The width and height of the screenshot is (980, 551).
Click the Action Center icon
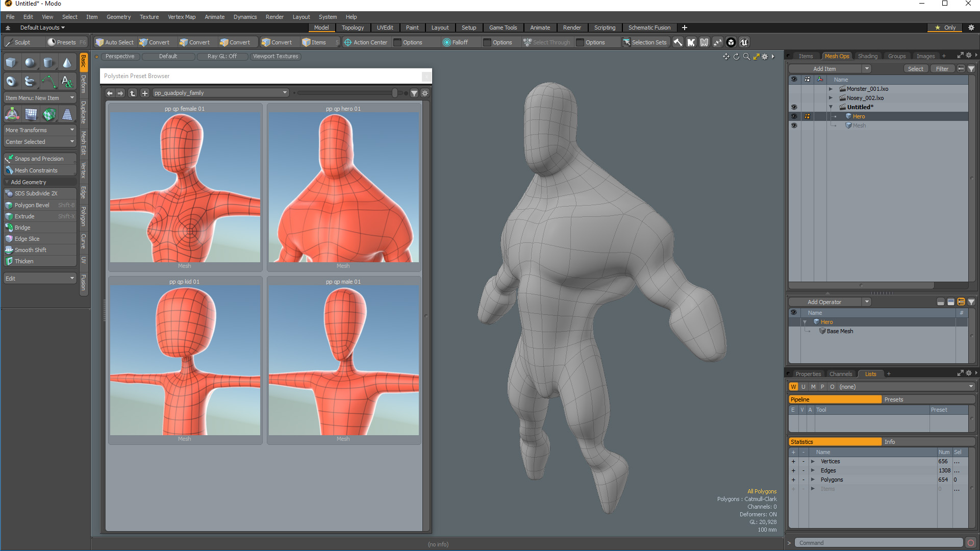348,42
